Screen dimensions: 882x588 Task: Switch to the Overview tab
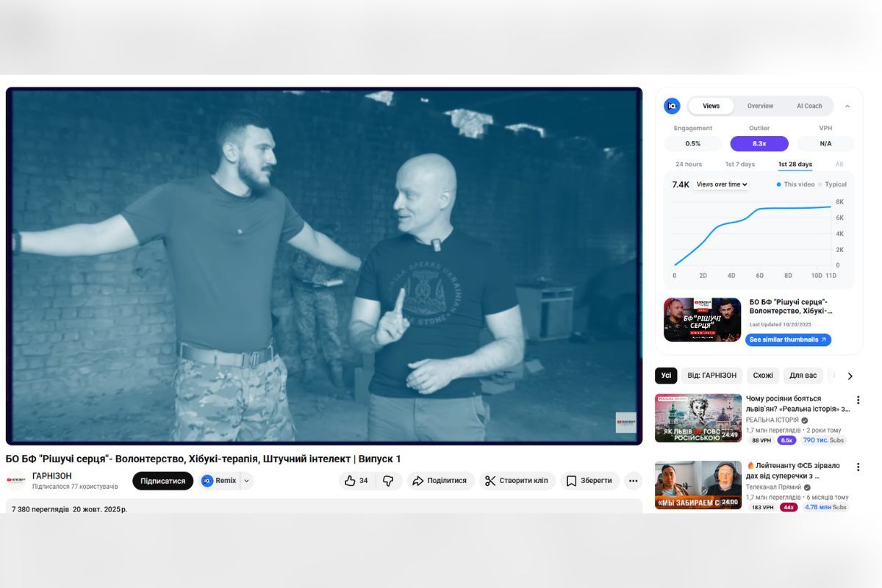tap(760, 106)
